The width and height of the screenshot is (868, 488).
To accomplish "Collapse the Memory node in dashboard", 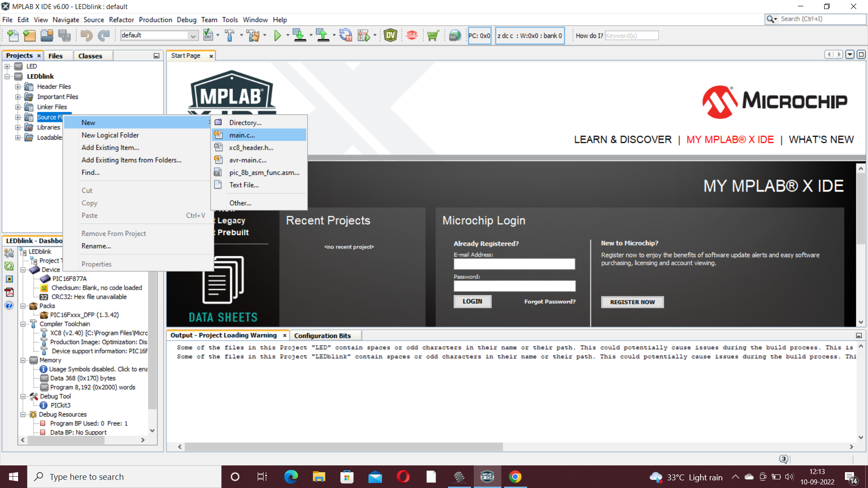I will 23,360.
